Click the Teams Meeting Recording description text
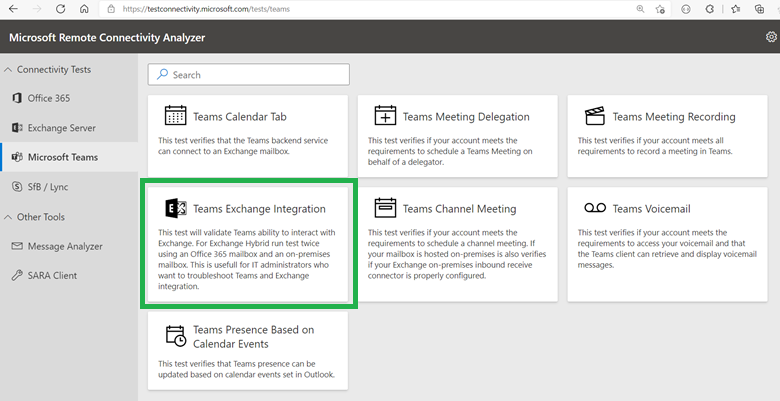The width and height of the screenshot is (780, 401). click(x=655, y=146)
